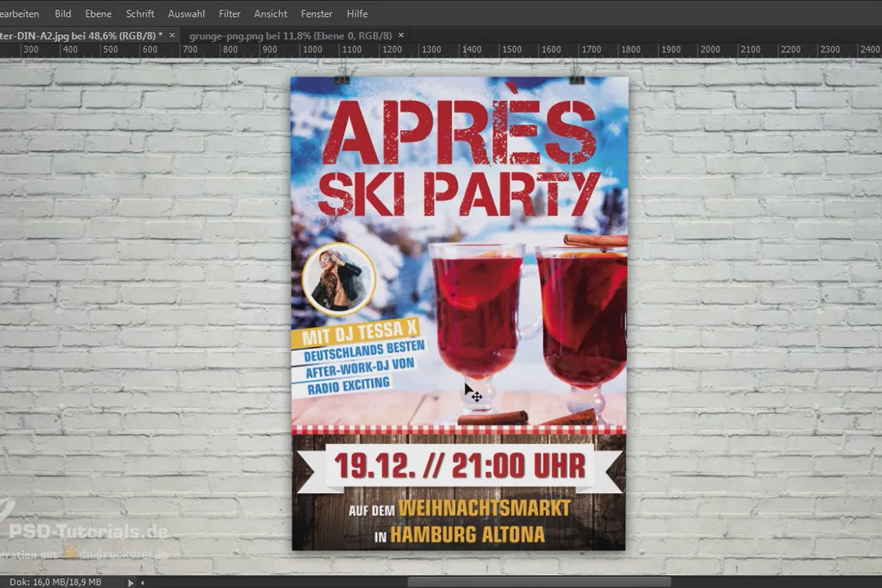Click the horizontal scrollbar thumb

[x=539, y=582]
